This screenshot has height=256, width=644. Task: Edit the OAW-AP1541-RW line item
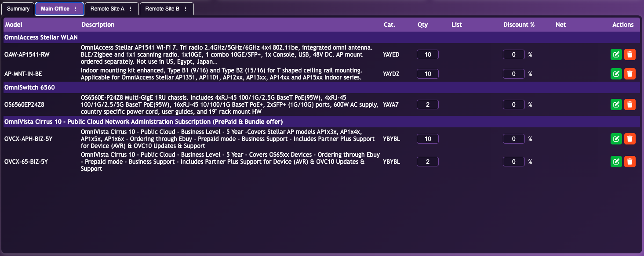tap(616, 54)
